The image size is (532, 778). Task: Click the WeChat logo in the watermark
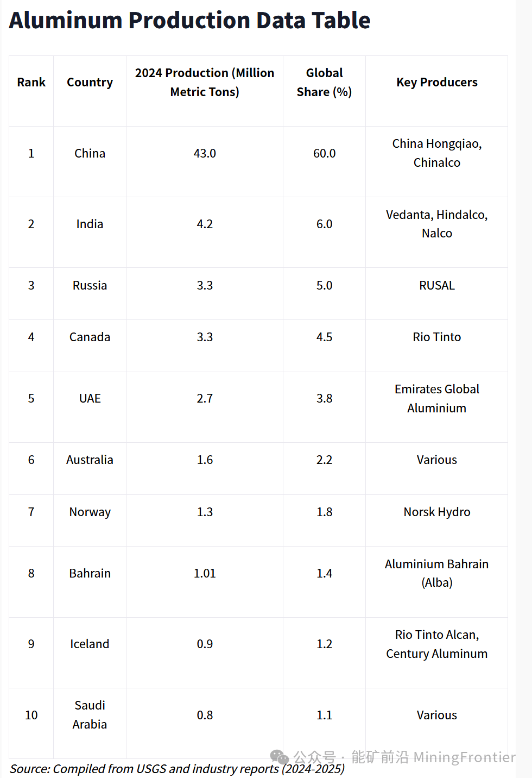(279, 757)
